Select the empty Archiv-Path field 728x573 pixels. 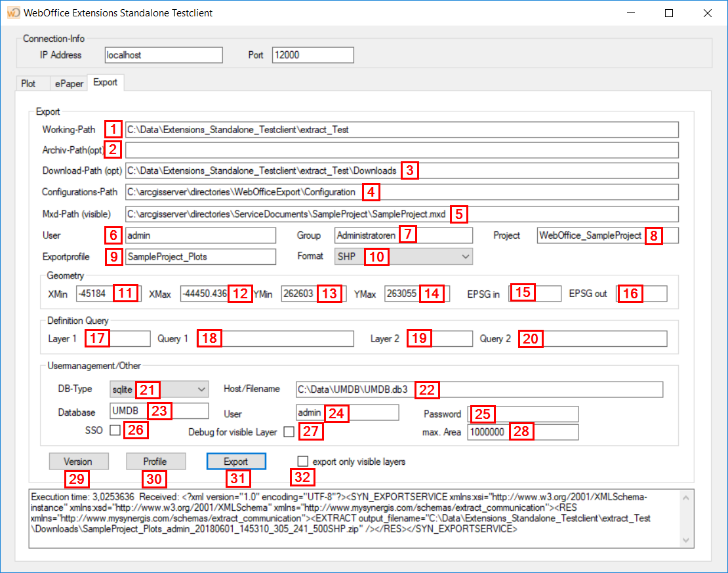pos(394,149)
